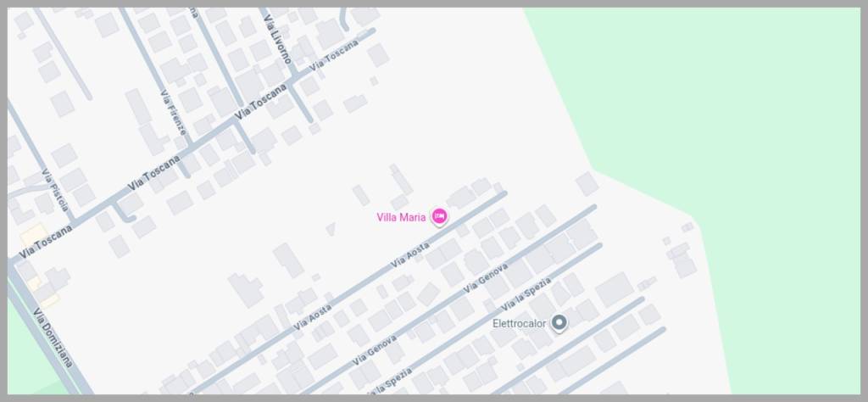Click the small Via Toscana label beside Via Livorno
Screen dimensions: 868x402
click(x=334, y=54)
